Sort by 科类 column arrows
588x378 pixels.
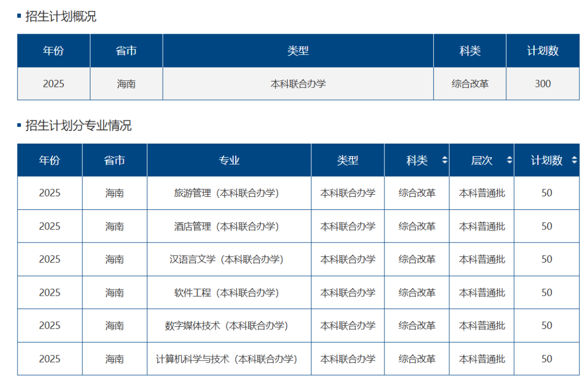click(x=444, y=160)
